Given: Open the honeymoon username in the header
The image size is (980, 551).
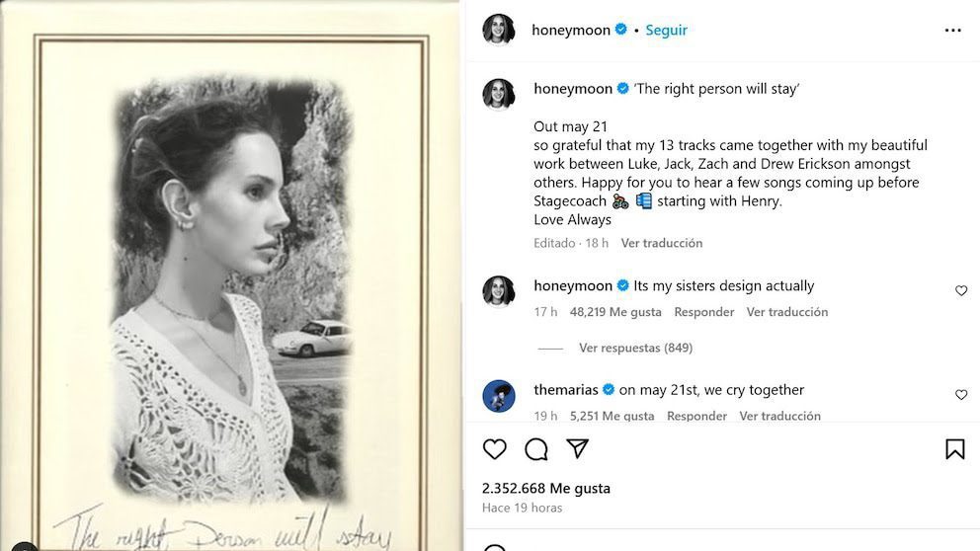Looking at the screenshot, I should (571, 30).
